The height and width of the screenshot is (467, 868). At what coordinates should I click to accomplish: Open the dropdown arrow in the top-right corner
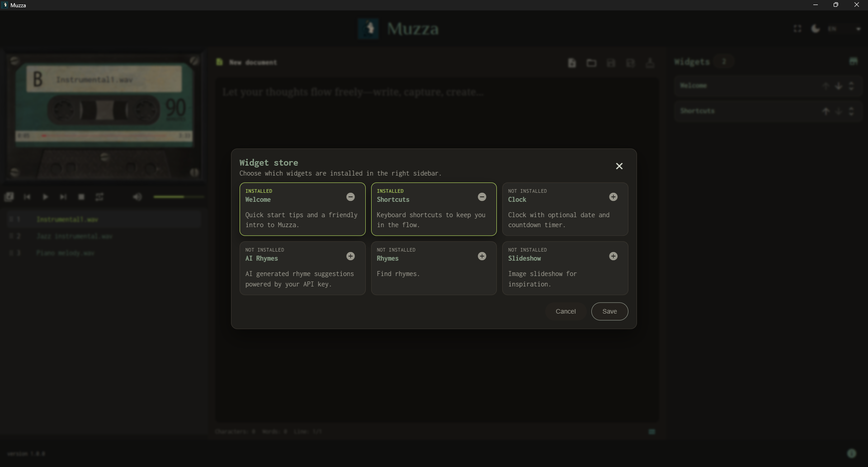pos(859,29)
